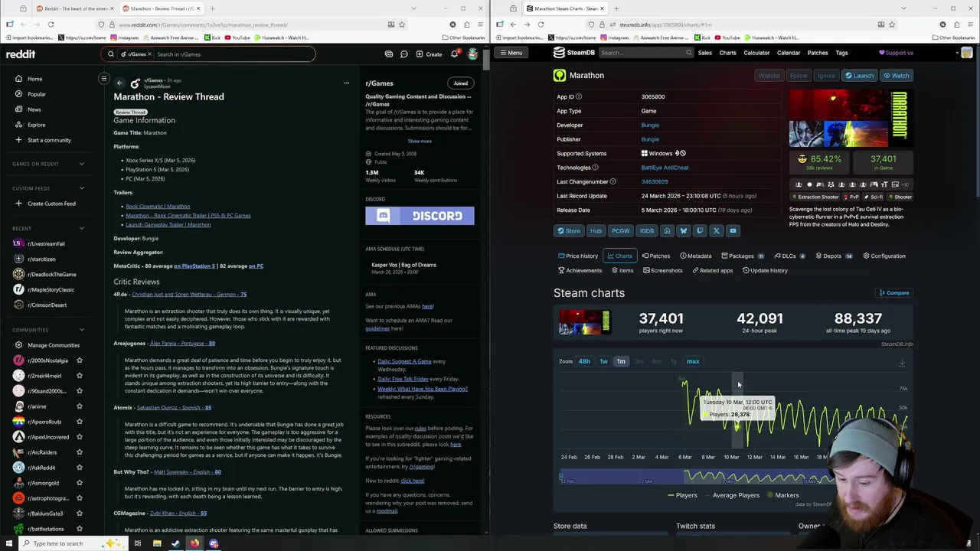Open the post overflow three-dot menu

pos(346,83)
